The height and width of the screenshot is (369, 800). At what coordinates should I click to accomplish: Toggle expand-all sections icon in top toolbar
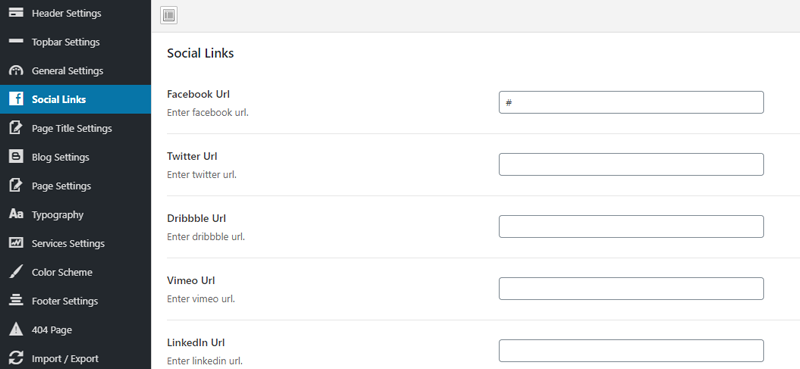tap(169, 15)
